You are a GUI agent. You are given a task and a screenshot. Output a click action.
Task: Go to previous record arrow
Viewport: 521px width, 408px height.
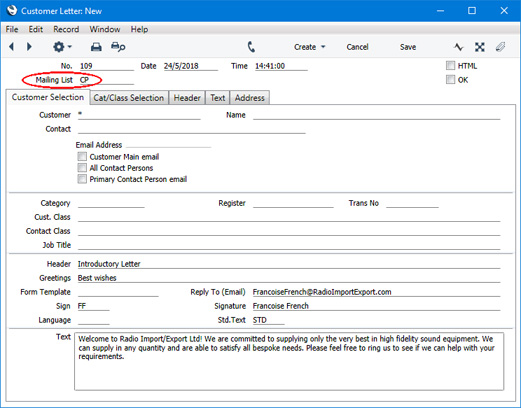[12, 47]
